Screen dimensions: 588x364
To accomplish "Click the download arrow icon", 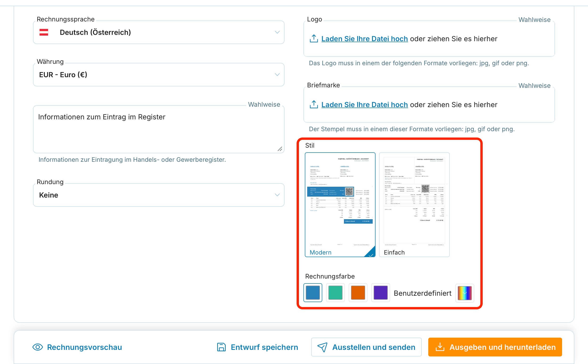I will coord(440,347).
